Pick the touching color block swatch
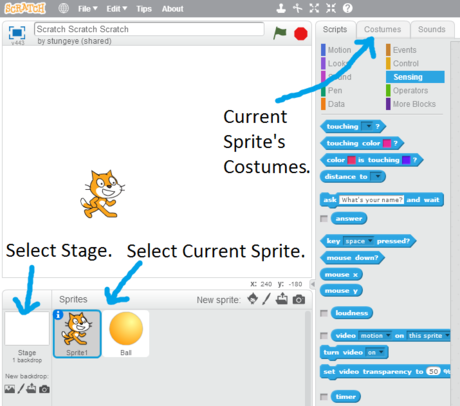This screenshot has height=406, width=460. tap(387, 143)
